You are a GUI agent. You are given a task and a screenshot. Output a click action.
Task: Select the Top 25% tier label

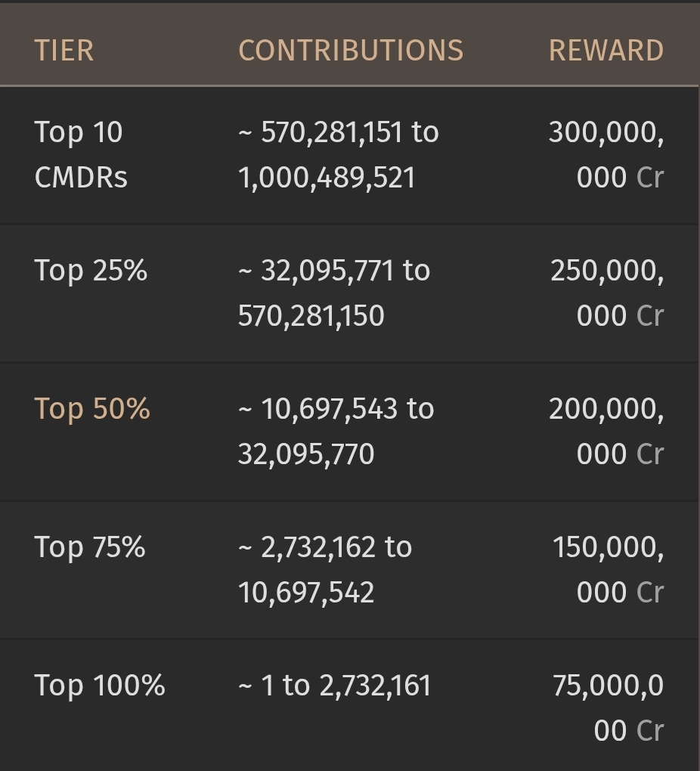click(x=91, y=271)
